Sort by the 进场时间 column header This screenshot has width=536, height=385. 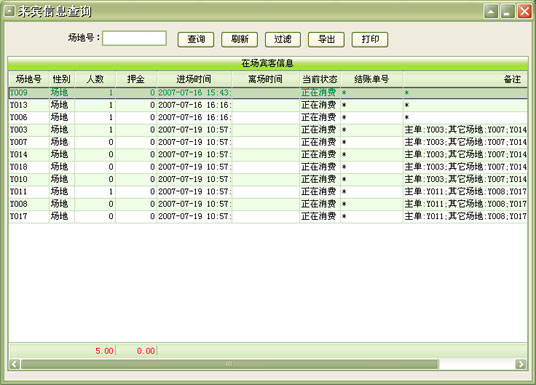(x=194, y=79)
